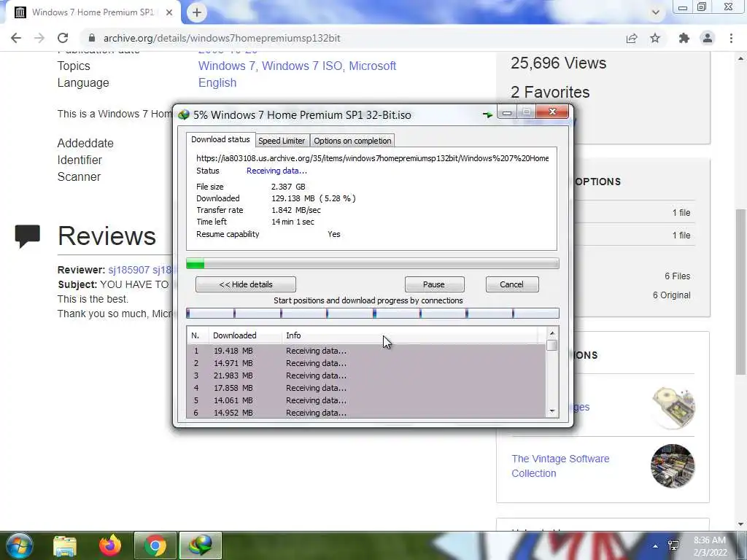Click the Vintage Software Collection thumbnail

(x=673, y=466)
